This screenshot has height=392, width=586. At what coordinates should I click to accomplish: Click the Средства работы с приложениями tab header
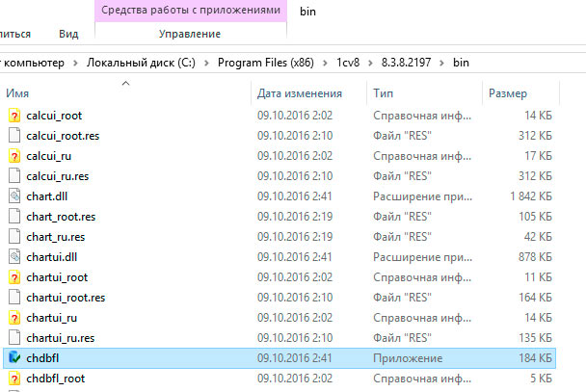pyautogui.click(x=191, y=10)
